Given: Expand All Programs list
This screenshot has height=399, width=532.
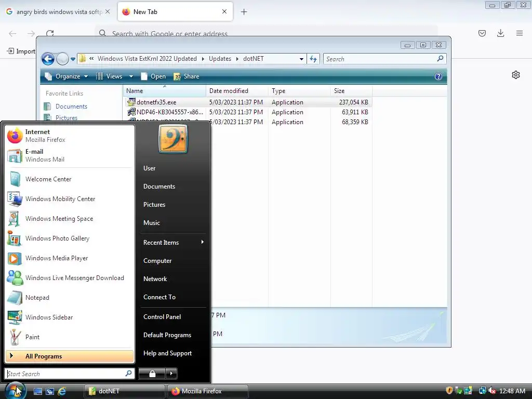Looking at the screenshot, I should 70,356.
